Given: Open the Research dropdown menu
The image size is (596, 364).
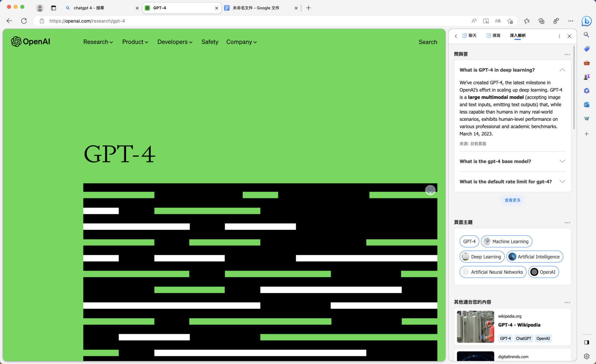Looking at the screenshot, I should [x=98, y=42].
